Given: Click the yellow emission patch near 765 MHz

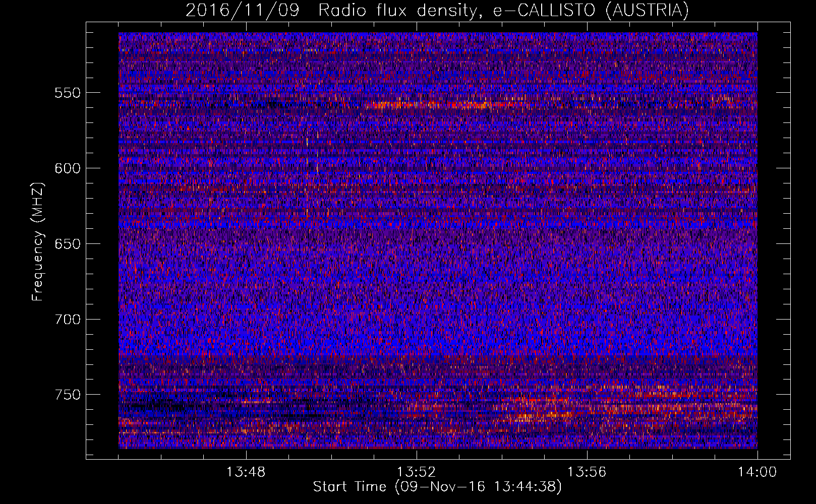Looking at the screenshot, I should point(542,416).
